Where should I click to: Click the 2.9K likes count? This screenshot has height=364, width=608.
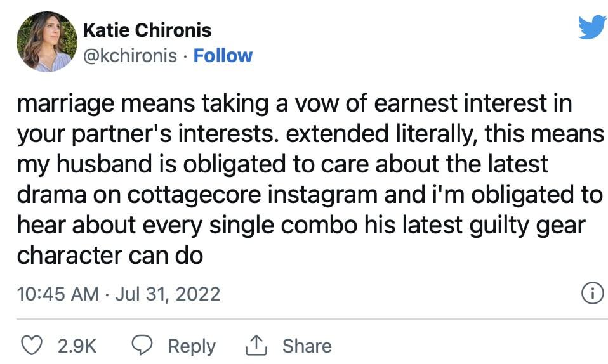pyautogui.click(x=77, y=346)
